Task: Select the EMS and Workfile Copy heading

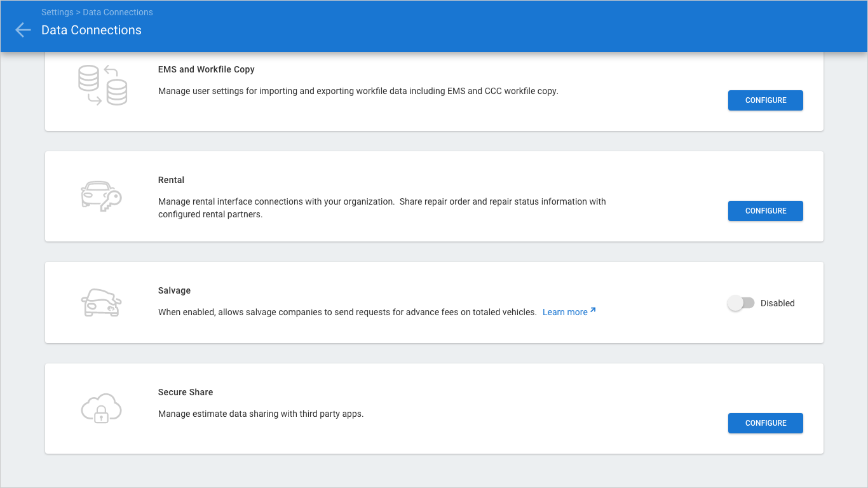Action: 206,69
